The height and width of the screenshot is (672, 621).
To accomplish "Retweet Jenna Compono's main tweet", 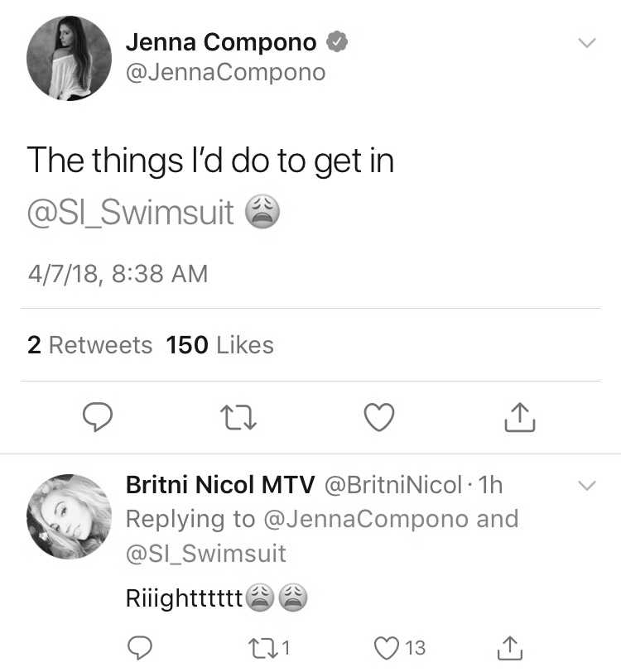I will pos(238,417).
